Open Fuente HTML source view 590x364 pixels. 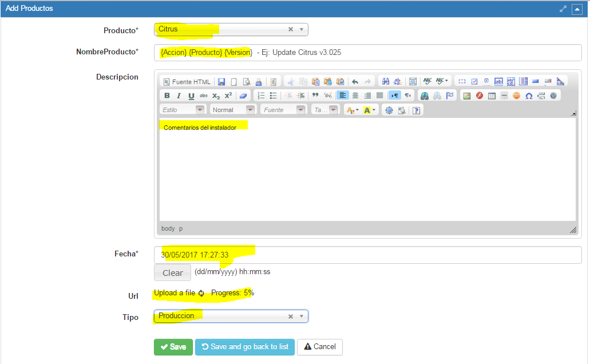pos(187,82)
